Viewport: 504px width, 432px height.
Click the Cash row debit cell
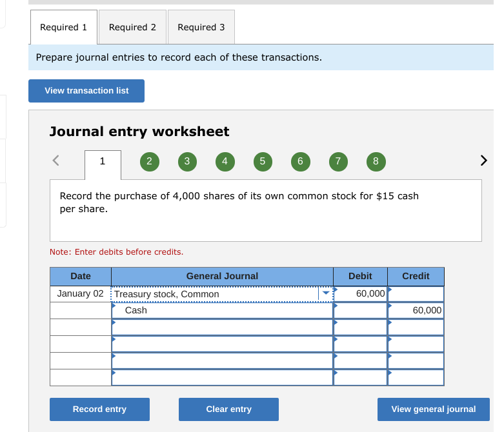pyautogui.click(x=360, y=310)
